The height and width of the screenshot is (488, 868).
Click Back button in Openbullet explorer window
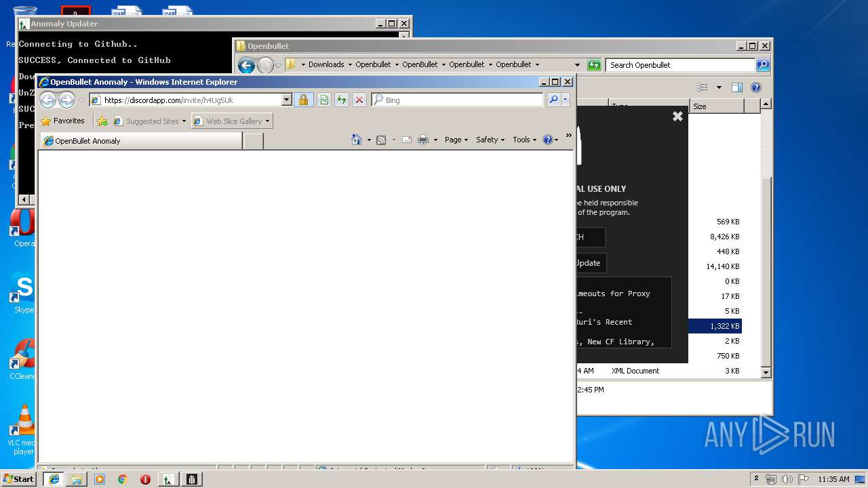pyautogui.click(x=246, y=65)
